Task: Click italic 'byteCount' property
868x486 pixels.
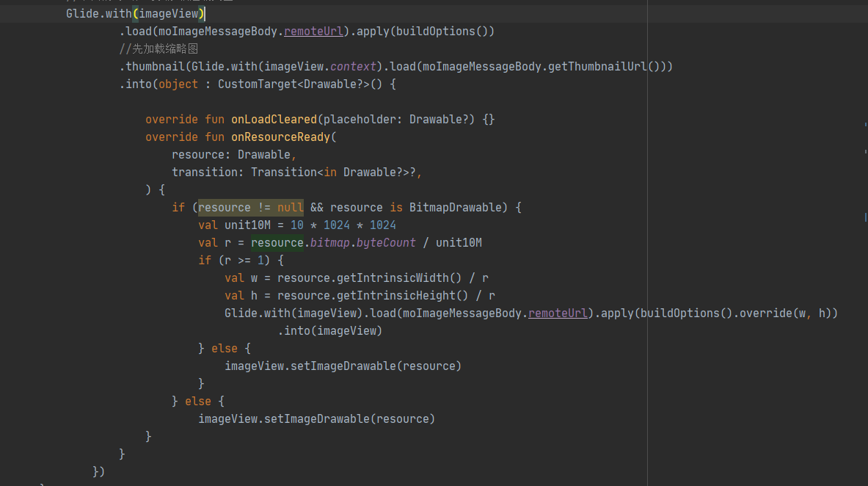Action: (x=386, y=243)
